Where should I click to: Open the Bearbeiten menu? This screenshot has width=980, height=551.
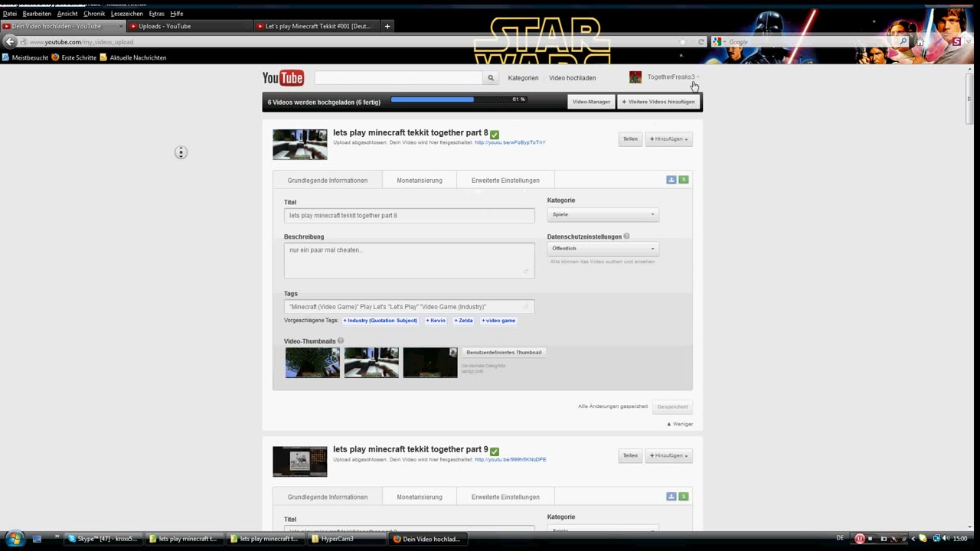[37, 14]
